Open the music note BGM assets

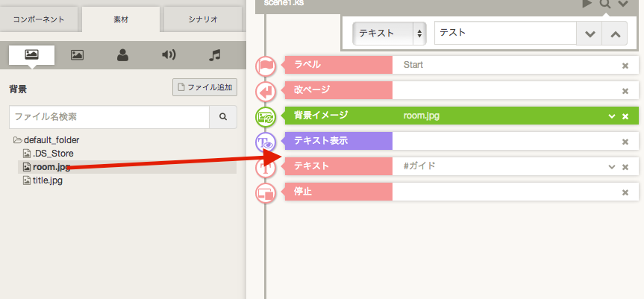click(215, 54)
